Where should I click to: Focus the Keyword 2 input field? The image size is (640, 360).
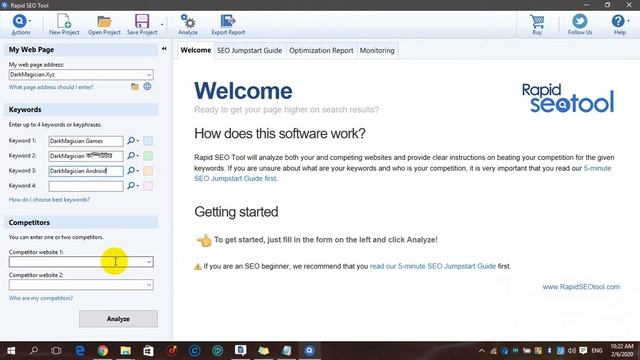point(86,156)
